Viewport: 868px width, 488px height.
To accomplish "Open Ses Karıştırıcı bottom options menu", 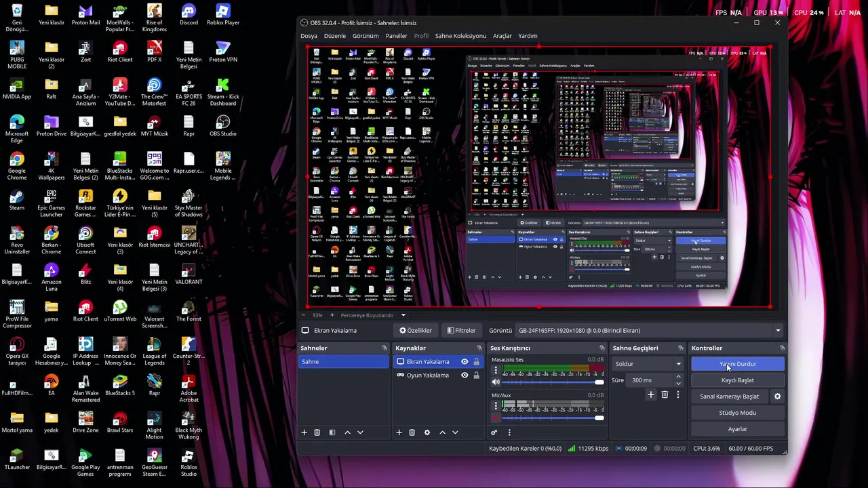I will (x=509, y=432).
